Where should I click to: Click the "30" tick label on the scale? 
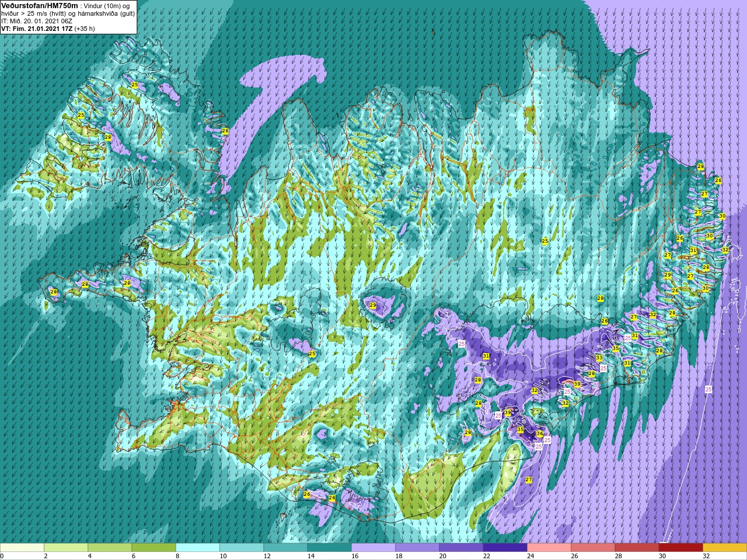pyautogui.click(x=662, y=556)
